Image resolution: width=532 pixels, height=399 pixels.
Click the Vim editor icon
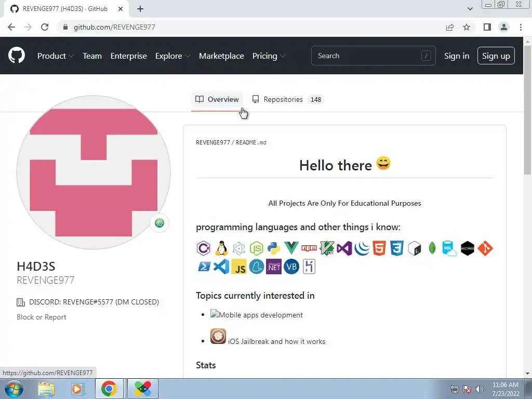[327, 248]
